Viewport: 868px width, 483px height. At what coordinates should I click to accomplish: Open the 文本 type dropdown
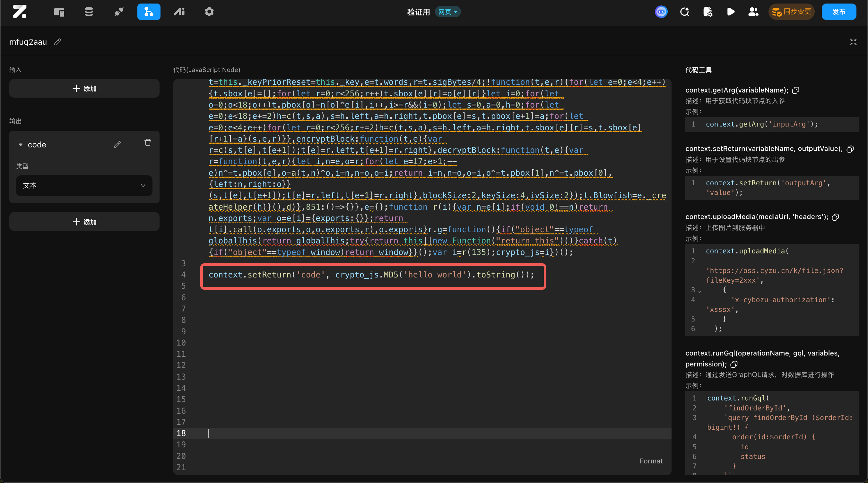[x=84, y=185]
